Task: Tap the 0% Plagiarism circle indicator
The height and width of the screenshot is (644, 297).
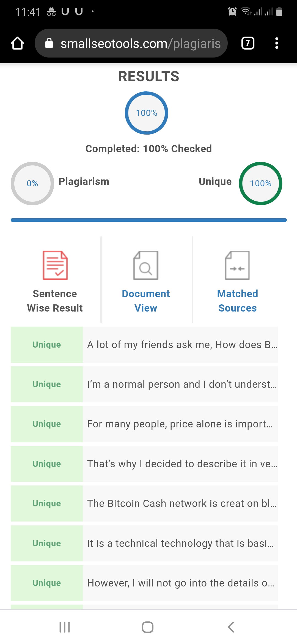Action: [x=32, y=183]
